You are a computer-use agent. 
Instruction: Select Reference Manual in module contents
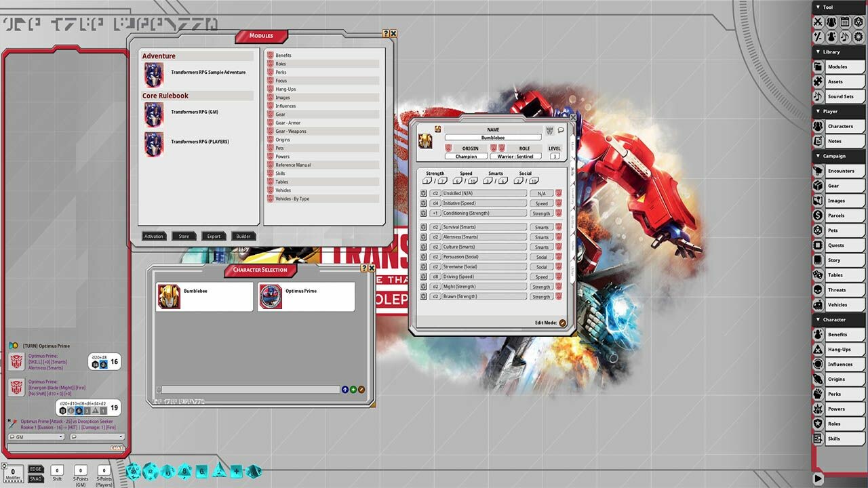[293, 165]
